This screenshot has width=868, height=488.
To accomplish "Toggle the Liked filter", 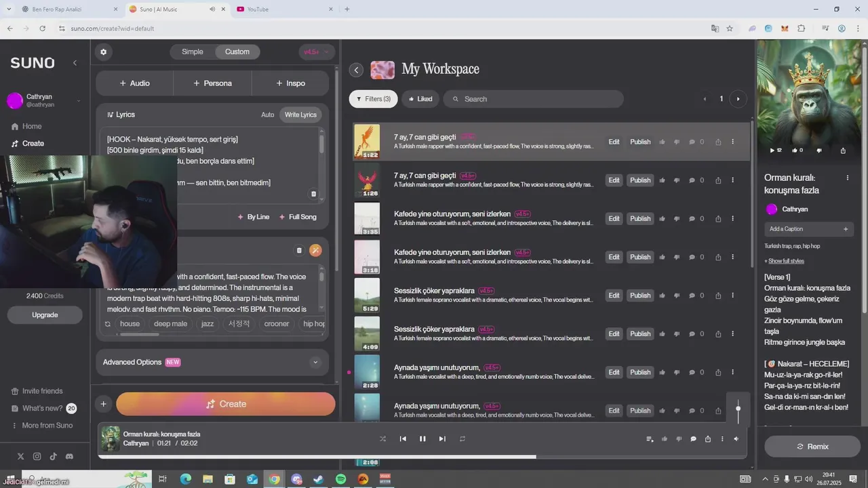I will (420, 99).
